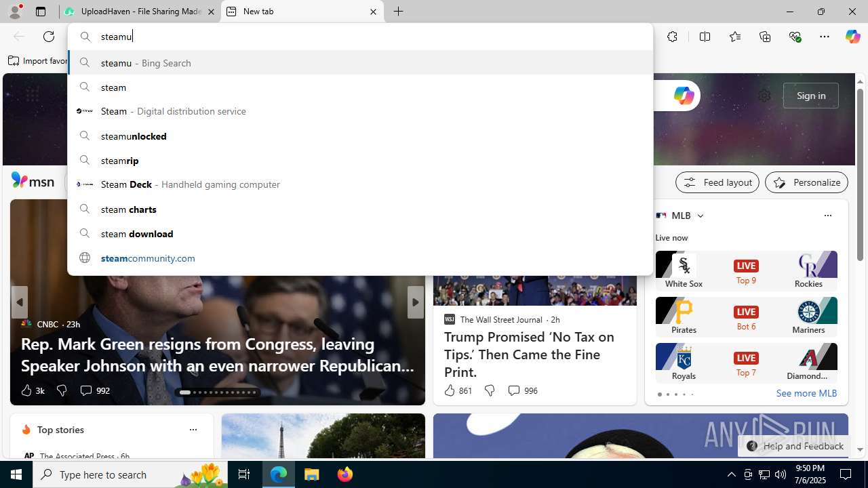Dislike the Trump tips story

coord(489,390)
